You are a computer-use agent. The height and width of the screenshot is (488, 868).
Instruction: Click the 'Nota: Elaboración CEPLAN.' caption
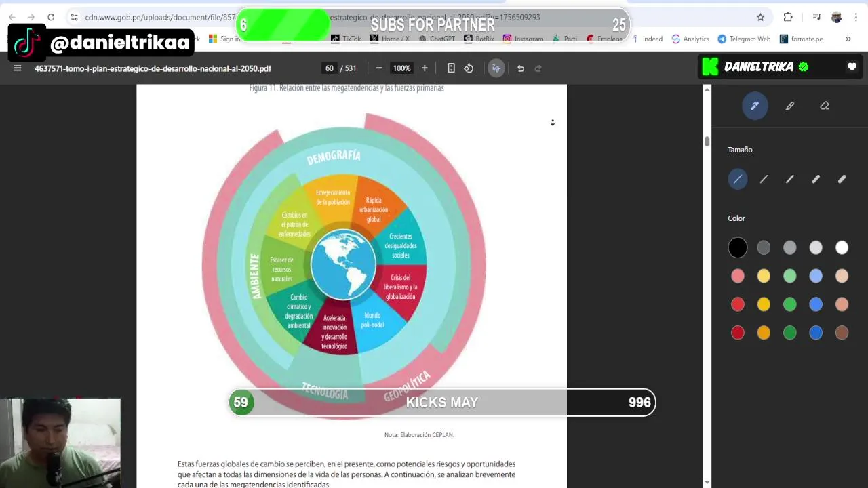pos(419,435)
